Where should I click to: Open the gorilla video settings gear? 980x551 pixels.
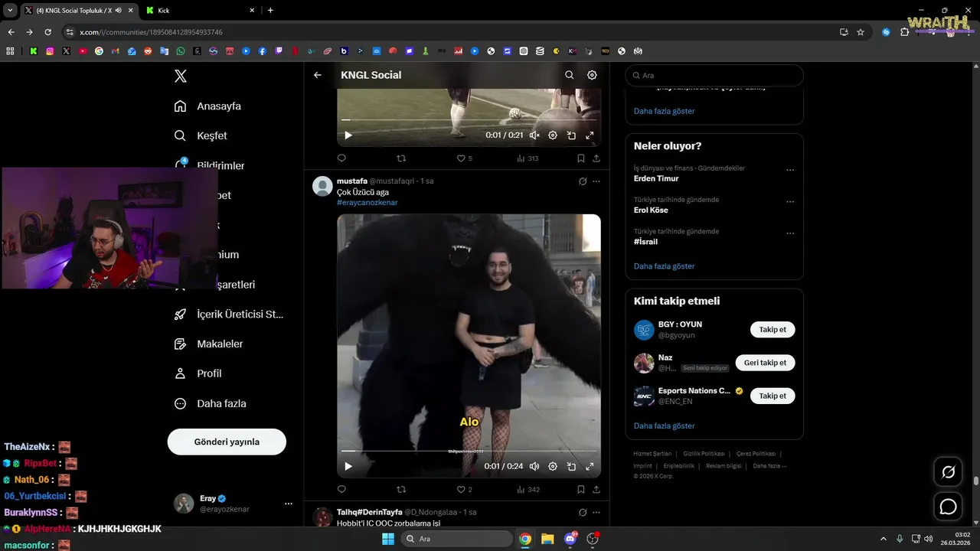click(x=553, y=466)
